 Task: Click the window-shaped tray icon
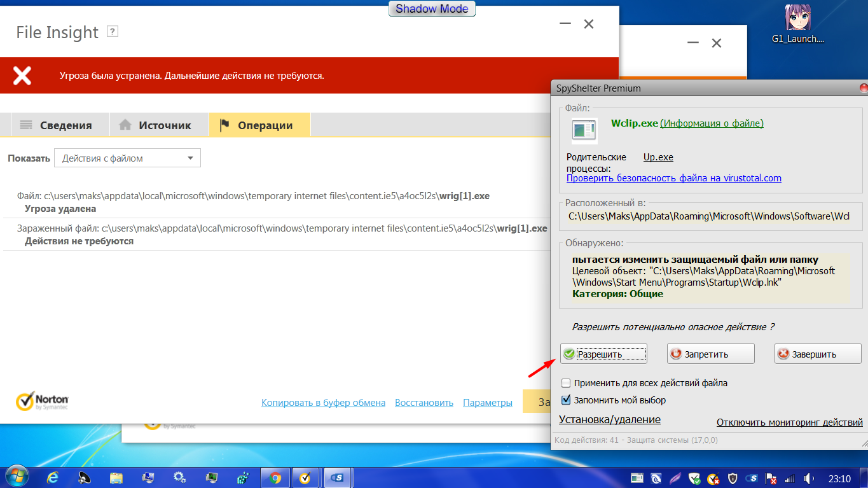pyautogui.click(x=637, y=478)
